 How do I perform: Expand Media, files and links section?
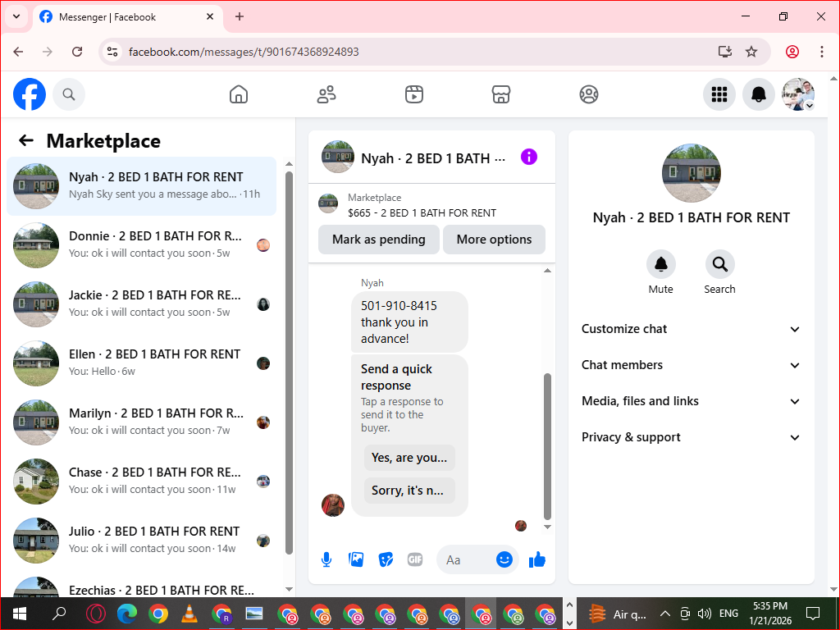pos(691,400)
